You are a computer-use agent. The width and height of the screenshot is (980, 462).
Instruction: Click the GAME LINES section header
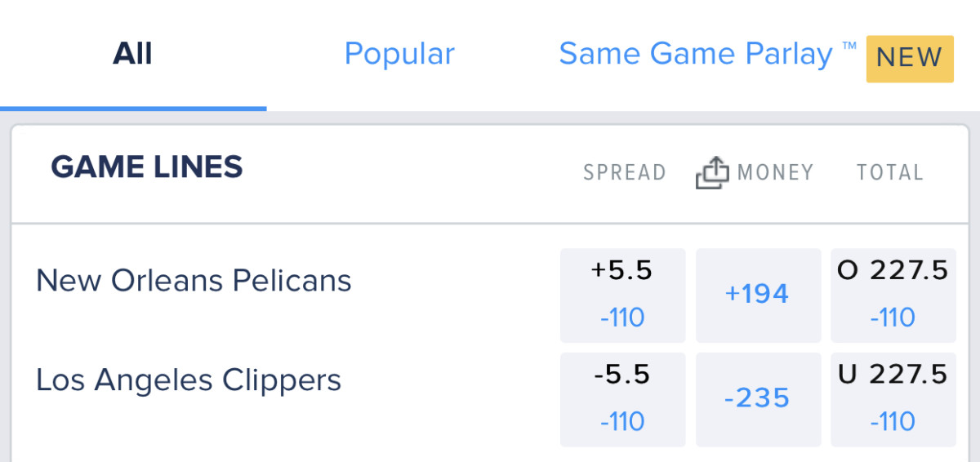147,167
